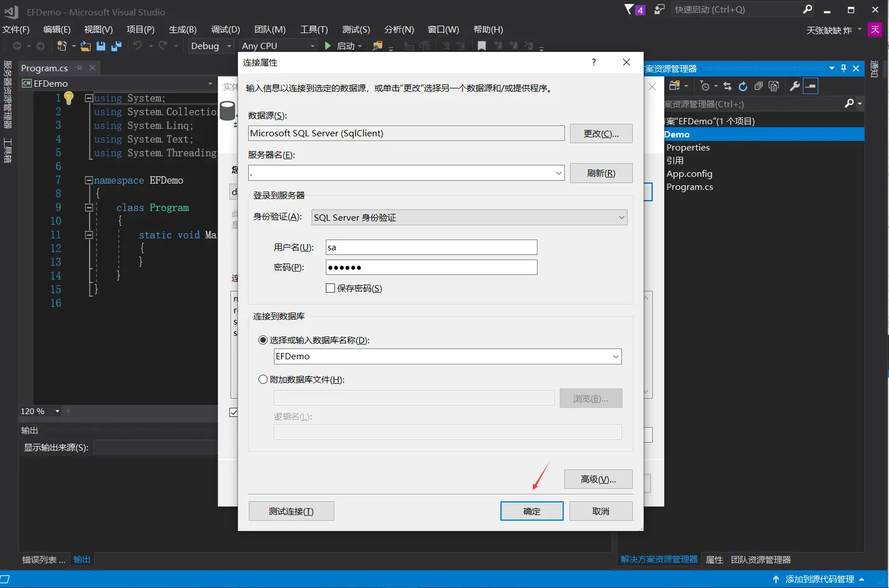
Task: Open the account name dropdown arrow
Action: click(860, 30)
